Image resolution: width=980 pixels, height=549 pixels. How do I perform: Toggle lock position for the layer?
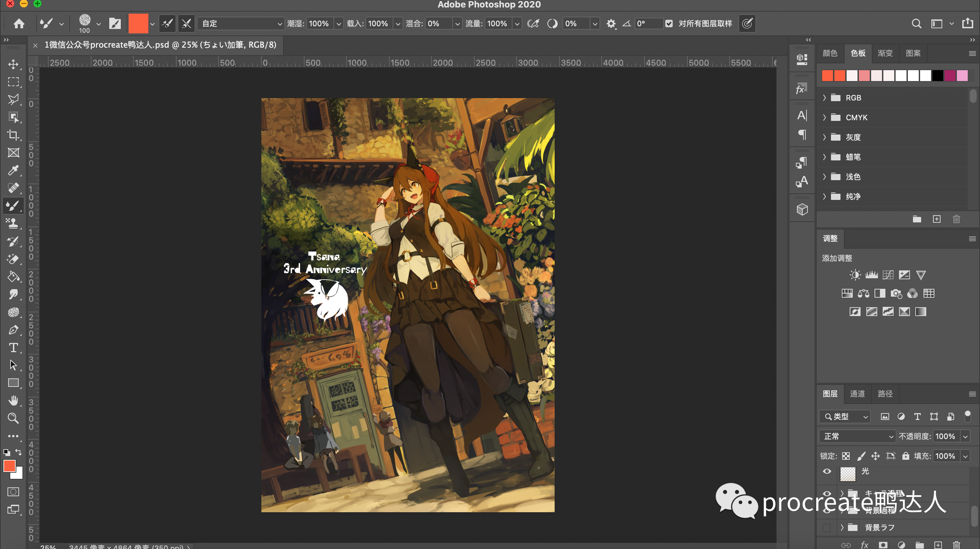tap(876, 456)
